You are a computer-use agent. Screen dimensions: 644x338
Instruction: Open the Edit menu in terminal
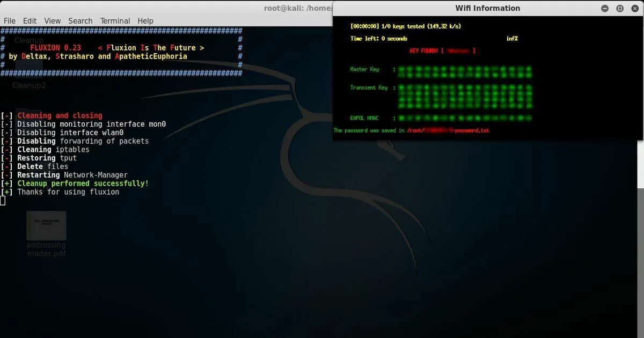coord(30,21)
